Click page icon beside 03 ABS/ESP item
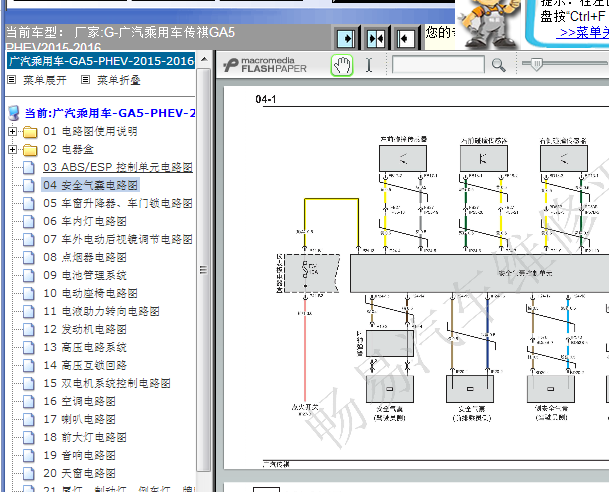 (29, 168)
